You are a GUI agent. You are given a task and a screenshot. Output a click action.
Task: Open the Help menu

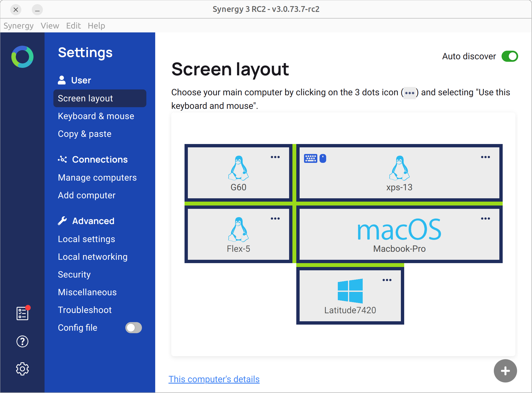coord(96,26)
